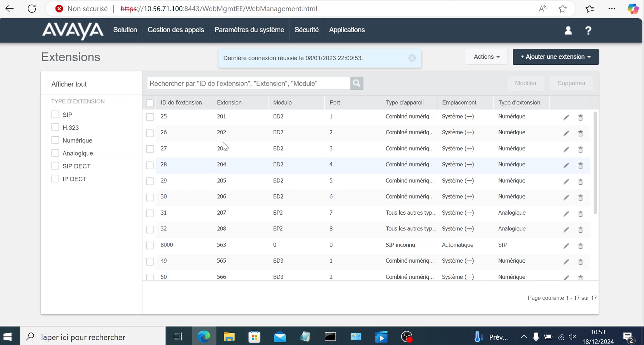This screenshot has width=644, height=345.
Task: Click the Avaya logo
Action: click(73, 30)
